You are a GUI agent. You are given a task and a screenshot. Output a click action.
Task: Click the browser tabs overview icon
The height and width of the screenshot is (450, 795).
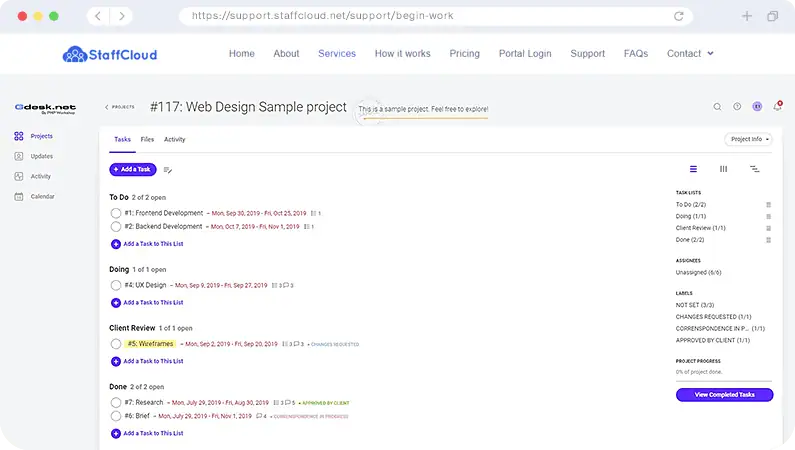(x=772, y=16)
